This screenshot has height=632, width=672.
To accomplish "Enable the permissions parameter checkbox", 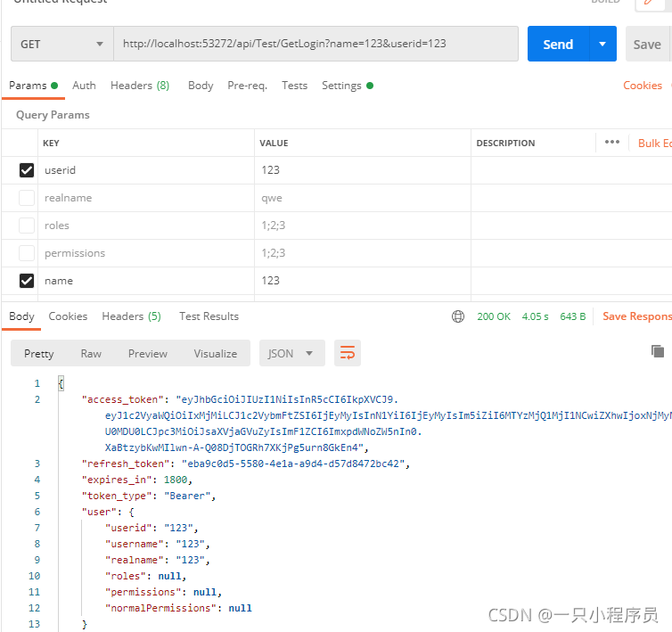I will point(27,253).
